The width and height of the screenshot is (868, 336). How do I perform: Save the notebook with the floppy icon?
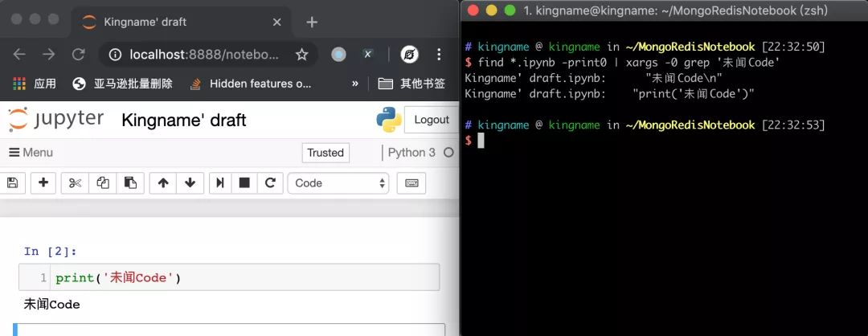pyautogui.click(x=12, y=183)
